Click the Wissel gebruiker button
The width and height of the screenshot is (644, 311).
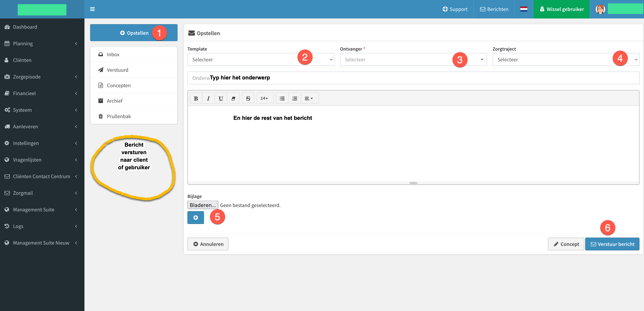click(561, 9)
